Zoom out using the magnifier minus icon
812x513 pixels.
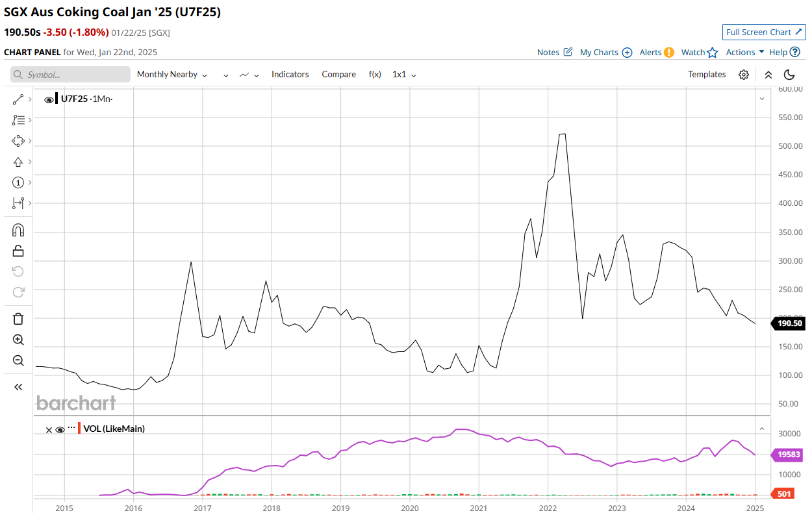click(x=18, y=360)
